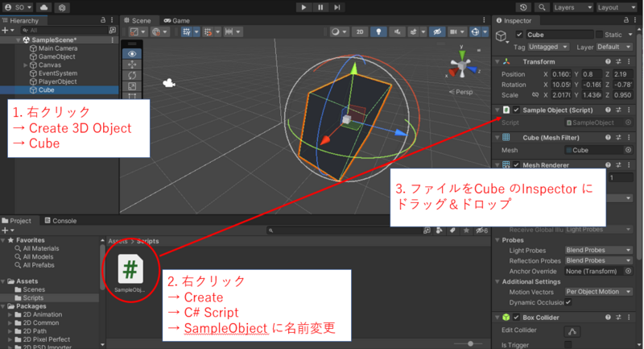This screenshot has width=644, height=349.
Task: Switch to the Game tab
Action: coord(176,21)
